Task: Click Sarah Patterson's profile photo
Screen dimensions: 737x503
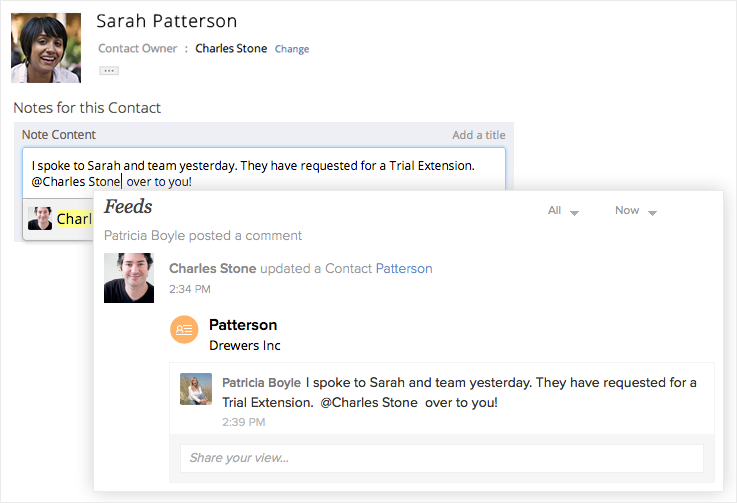Action: click(46, 48)
